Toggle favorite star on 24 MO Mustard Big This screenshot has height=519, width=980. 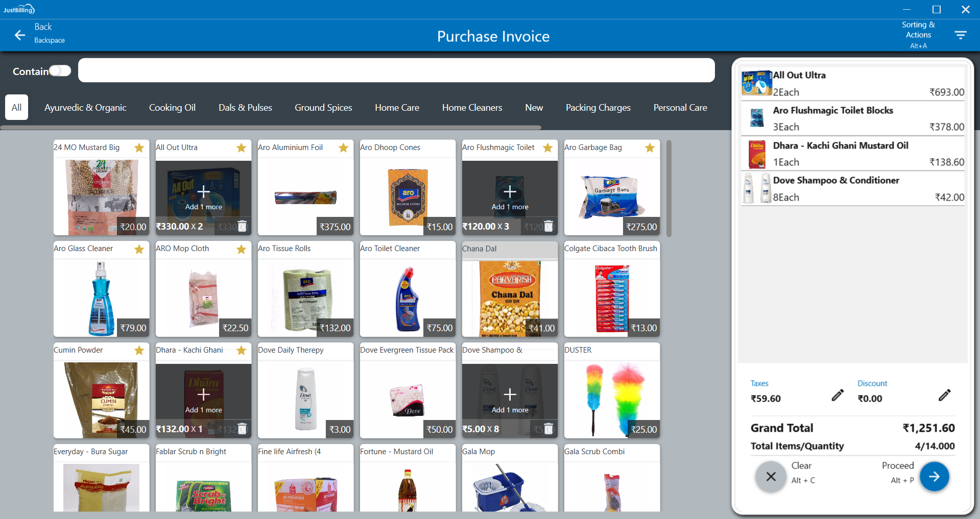pos(139,148)
